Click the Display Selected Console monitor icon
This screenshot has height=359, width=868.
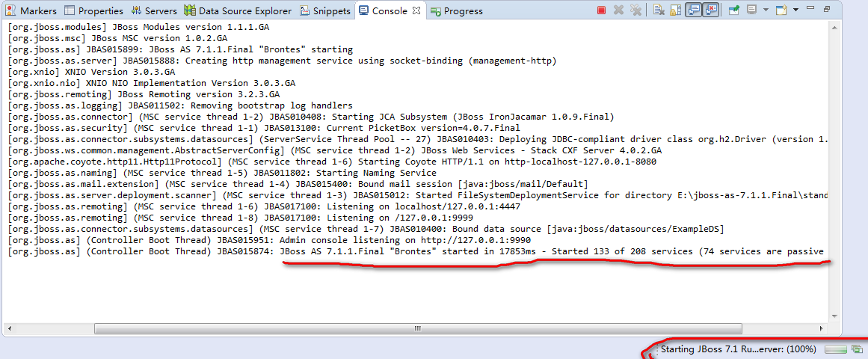(x=752, y=10)
